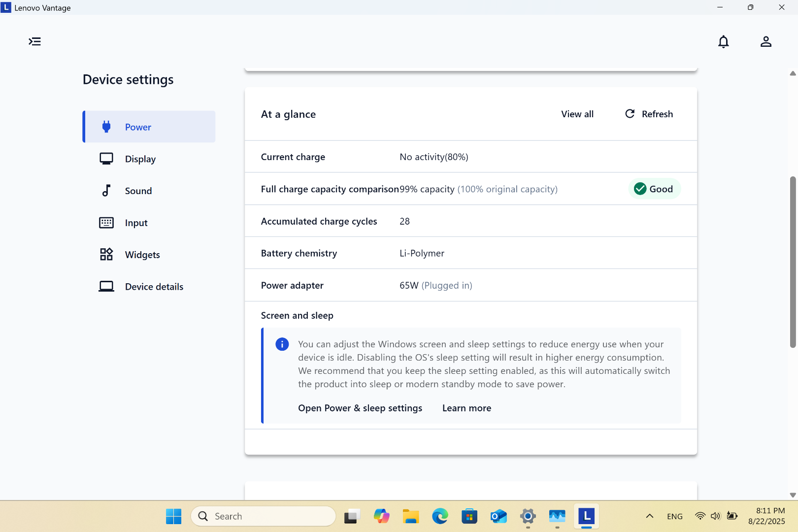
Task: Click the Screen and sleep heading
Action: 297,315
